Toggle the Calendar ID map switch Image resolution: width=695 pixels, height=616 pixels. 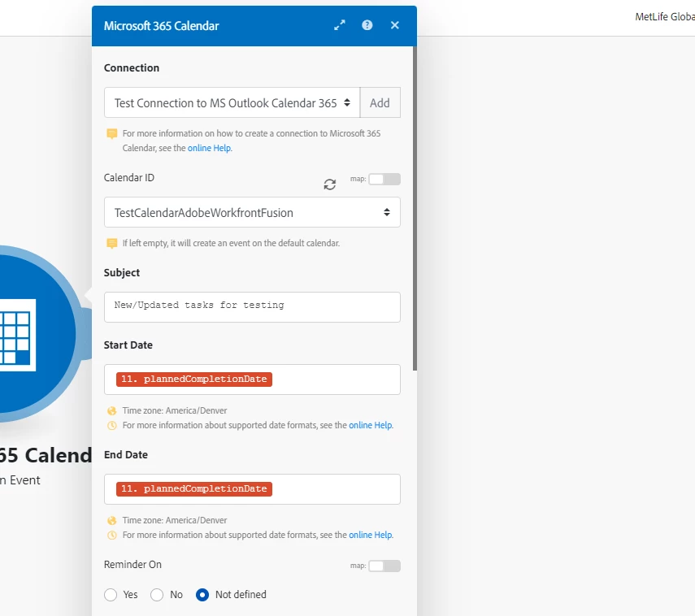point(384,179)
